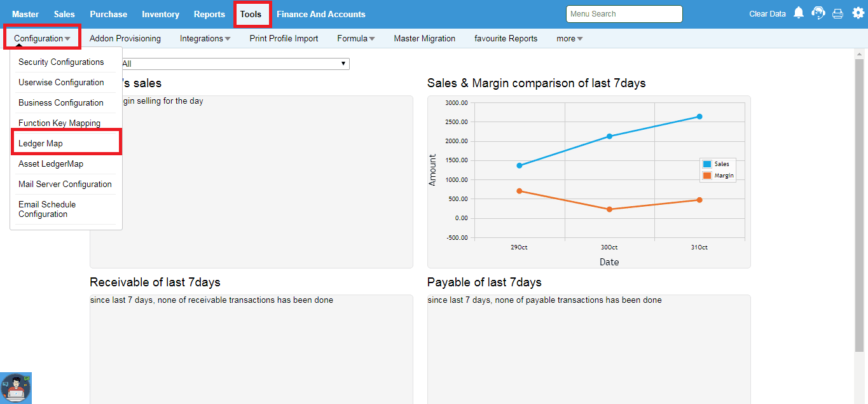868x404 pixels.
Task: Click the printer icon in header
Action: click(x=837, y=14)
